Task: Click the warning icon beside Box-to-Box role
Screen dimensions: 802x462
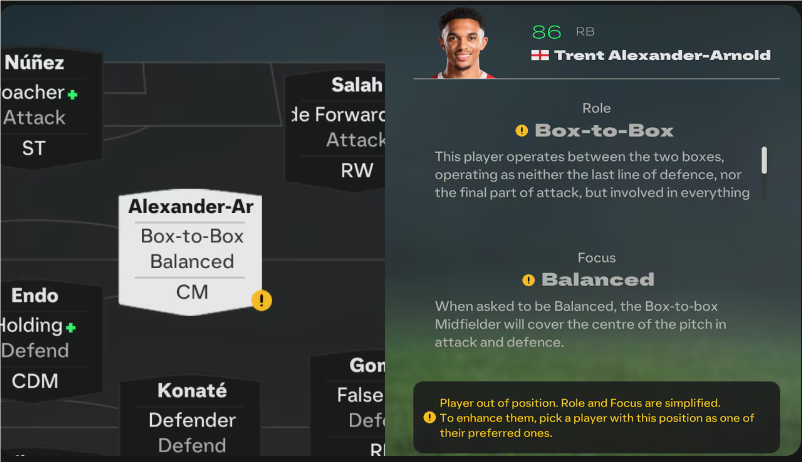Action: pyautogui.click(x=522, y=131)
